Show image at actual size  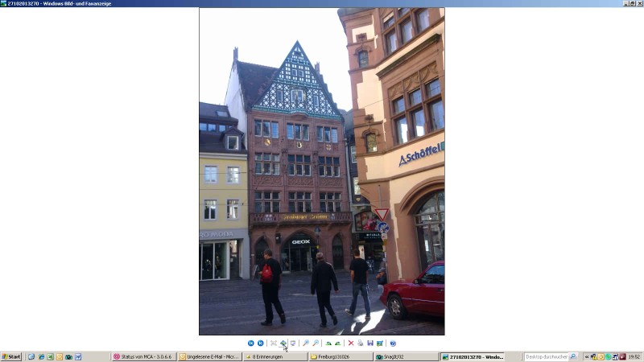click(283, 343)
